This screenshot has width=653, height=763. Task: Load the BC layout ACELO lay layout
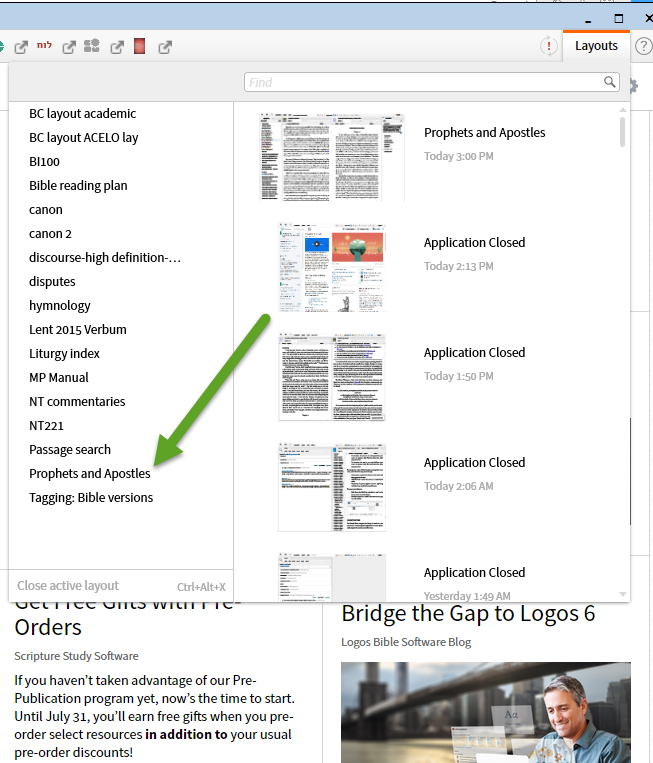coord(84,138)
